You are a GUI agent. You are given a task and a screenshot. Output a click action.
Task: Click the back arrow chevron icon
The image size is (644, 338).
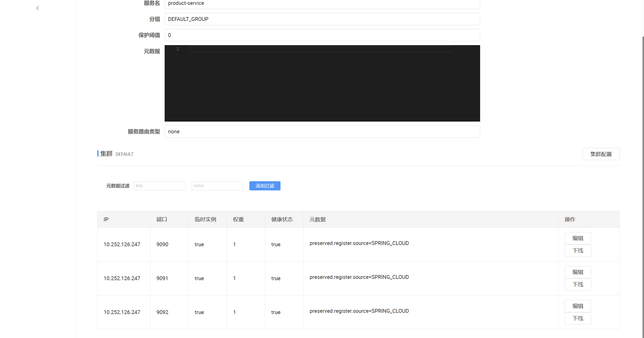[x=38, y=8]
